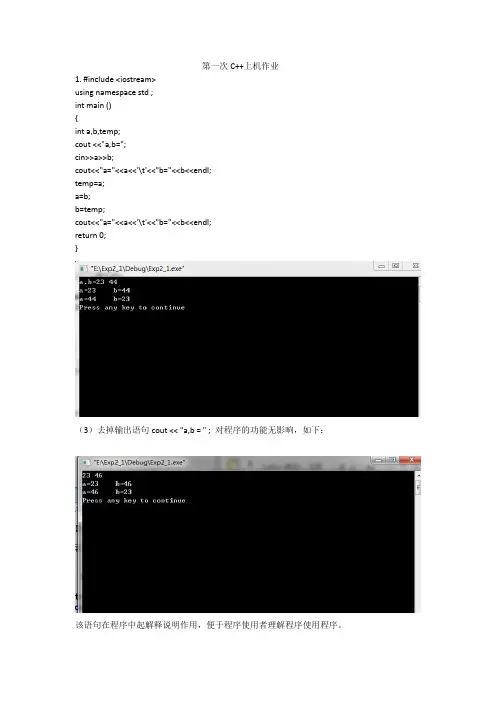Screen dimensions: 496x702
Task: Click the 'return 0;' code line
Action: [x=90, y=235]
